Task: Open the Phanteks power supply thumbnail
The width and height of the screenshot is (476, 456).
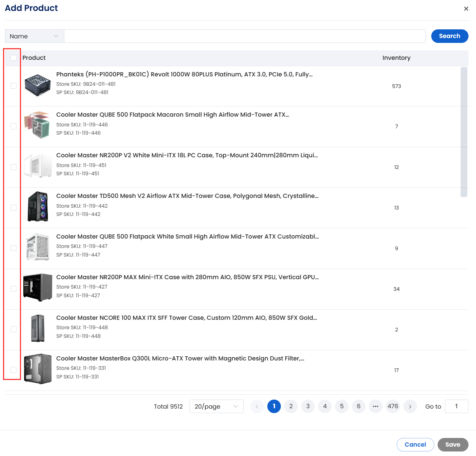Action: (38, 85)
